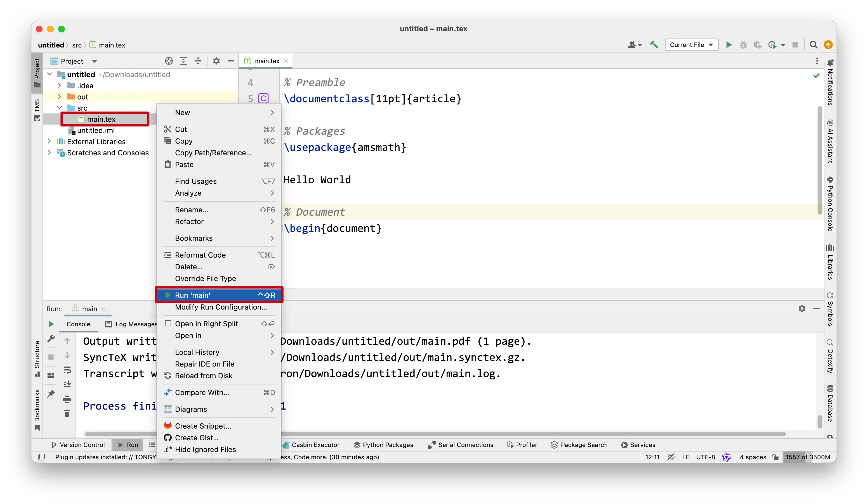Click green checkmark inspection indicator
The width and height of the screenshot is (868, 504).
(816, 76)
